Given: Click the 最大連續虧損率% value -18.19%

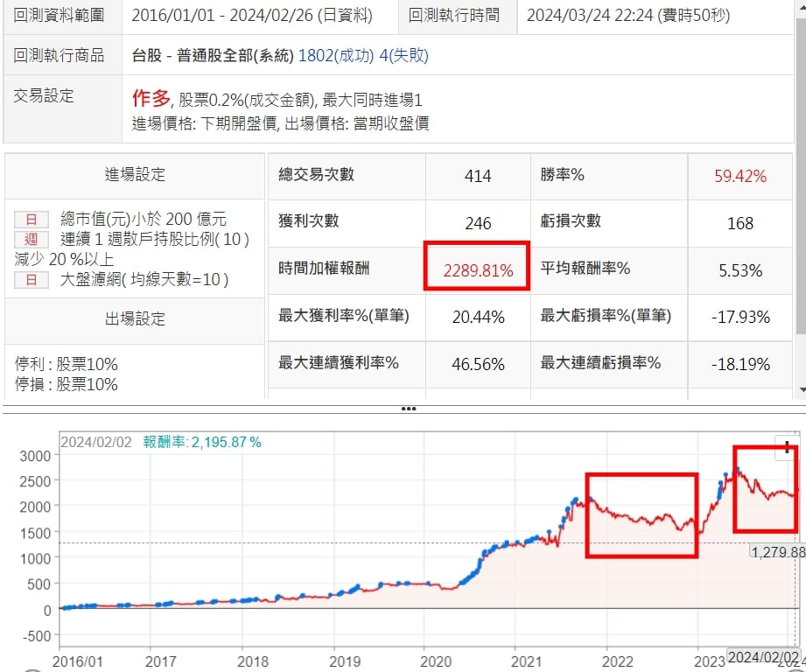Looking at the screenshot, I should coord(739,364).
